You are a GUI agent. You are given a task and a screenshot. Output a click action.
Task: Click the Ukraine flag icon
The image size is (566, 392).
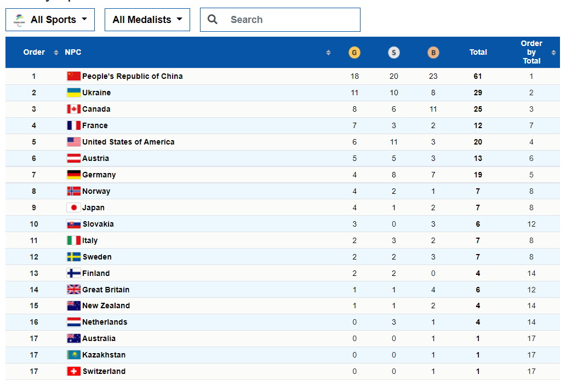pyautogui.click(x=73, y=93)
